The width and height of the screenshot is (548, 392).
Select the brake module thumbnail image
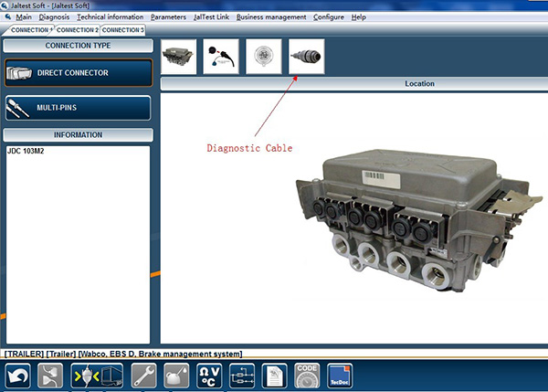point(178,57)
